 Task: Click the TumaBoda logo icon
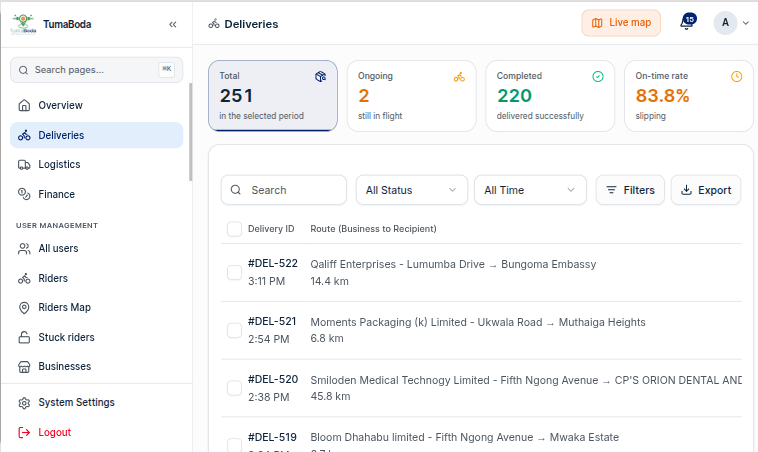pos(23,24)
